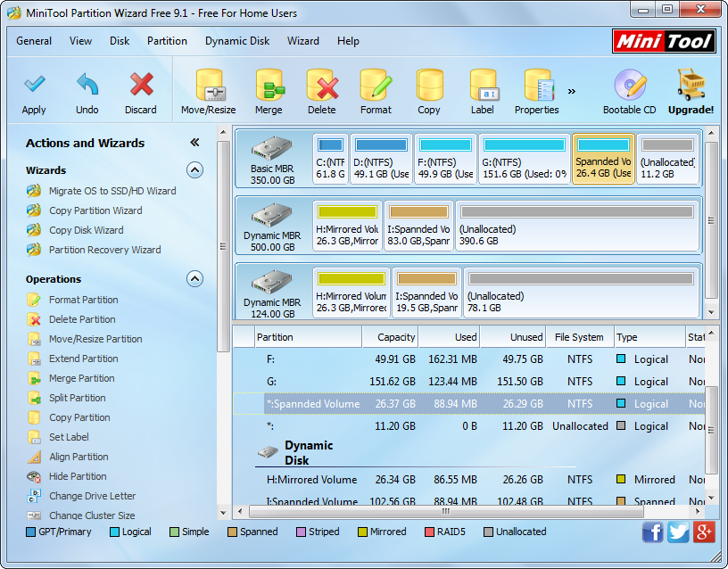The height and width of the screenshot is (569, 728).
Task: Open the General menu
Action: pos(34,41)
